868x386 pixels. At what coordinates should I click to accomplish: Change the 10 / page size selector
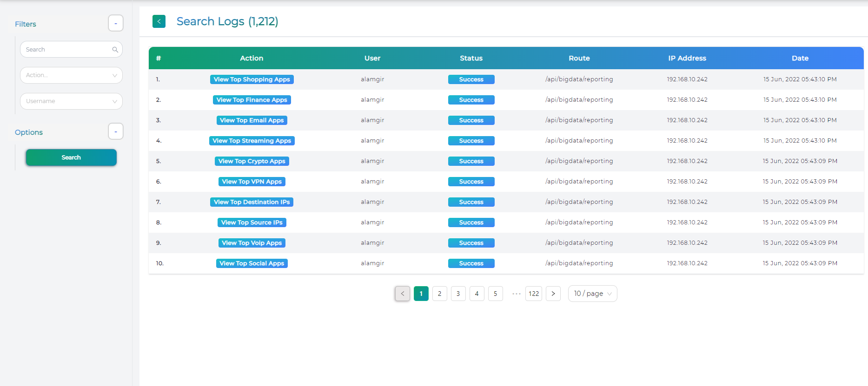point(592,294)
